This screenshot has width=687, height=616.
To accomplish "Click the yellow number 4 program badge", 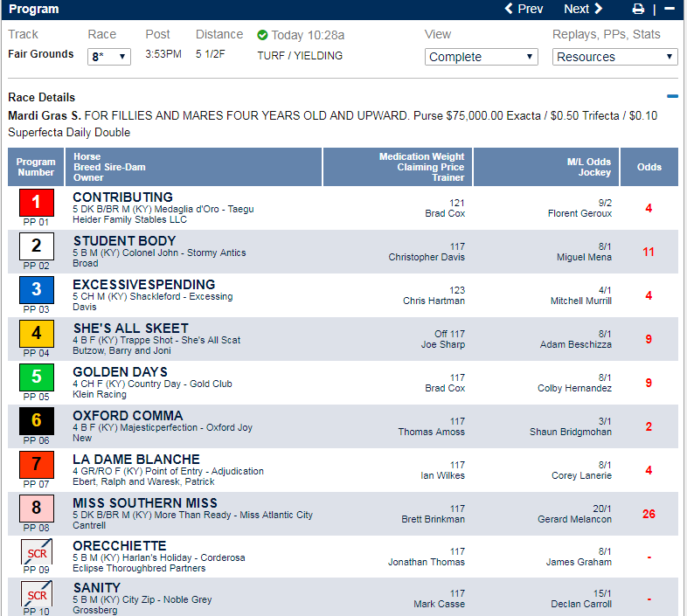I will 37,334.
